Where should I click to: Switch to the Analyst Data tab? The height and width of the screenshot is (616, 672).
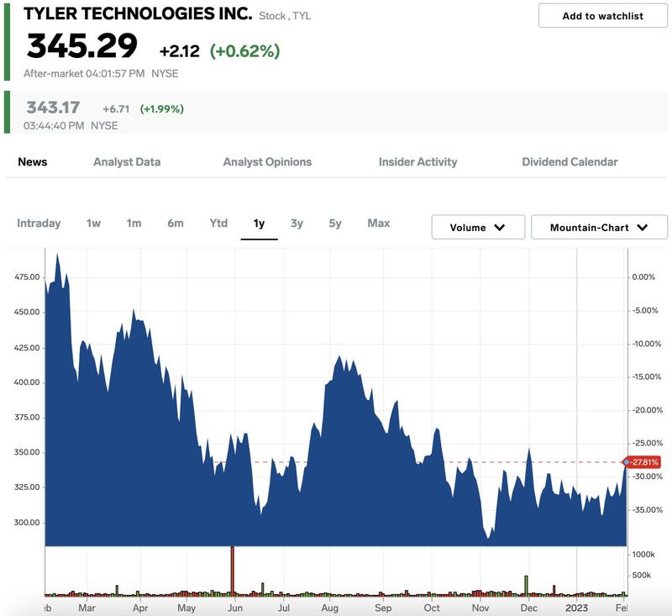(x=127, y=162)
